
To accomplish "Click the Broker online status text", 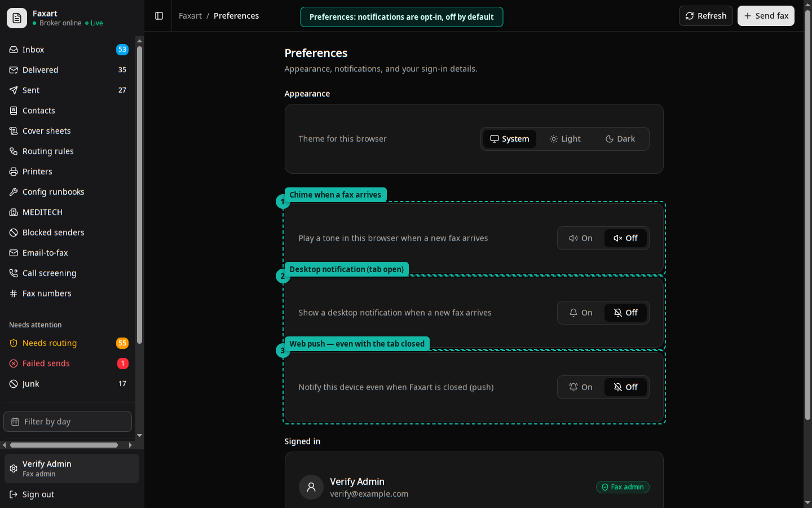I will point(60,23).
